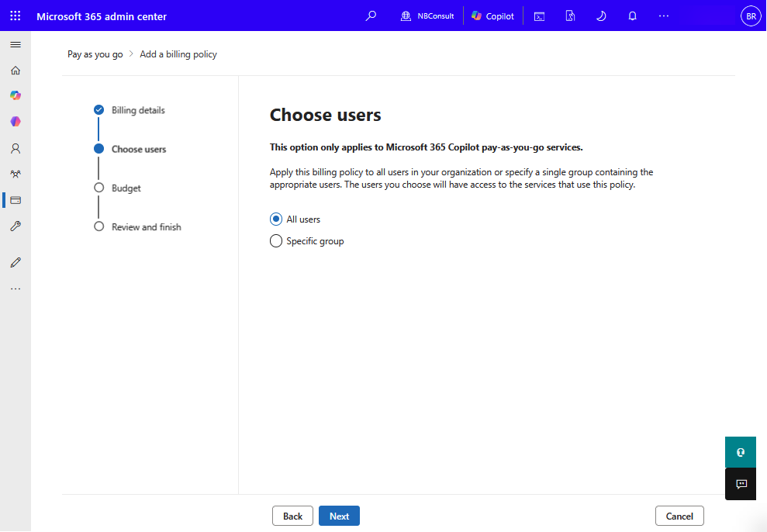Go to Home in left sidebar
This screenshot has width=767, height=532.
click(16, 71)
